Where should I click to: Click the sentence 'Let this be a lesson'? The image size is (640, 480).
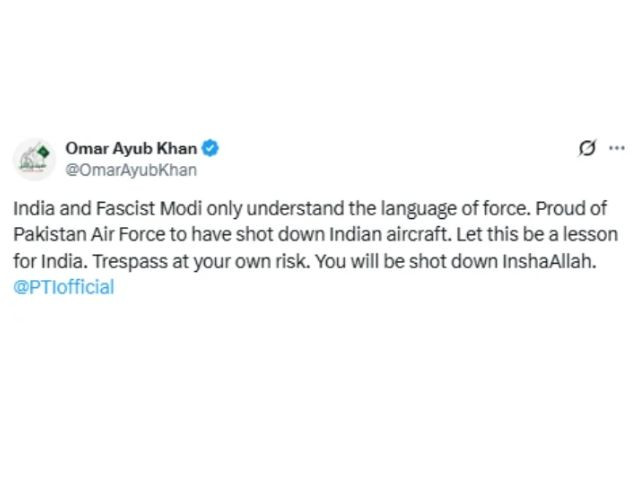(537, 235)
